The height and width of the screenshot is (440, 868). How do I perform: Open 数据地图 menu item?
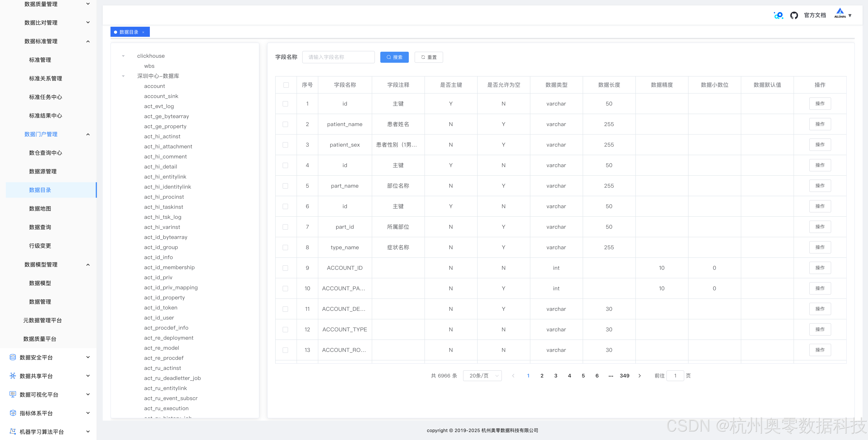coord(40,208)
